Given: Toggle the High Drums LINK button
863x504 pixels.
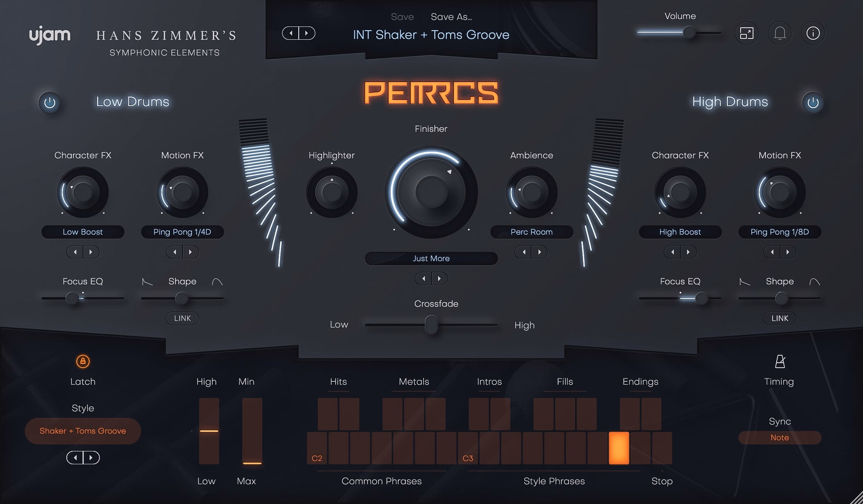Looking at the screenshot, I should (x=780, y=318).
